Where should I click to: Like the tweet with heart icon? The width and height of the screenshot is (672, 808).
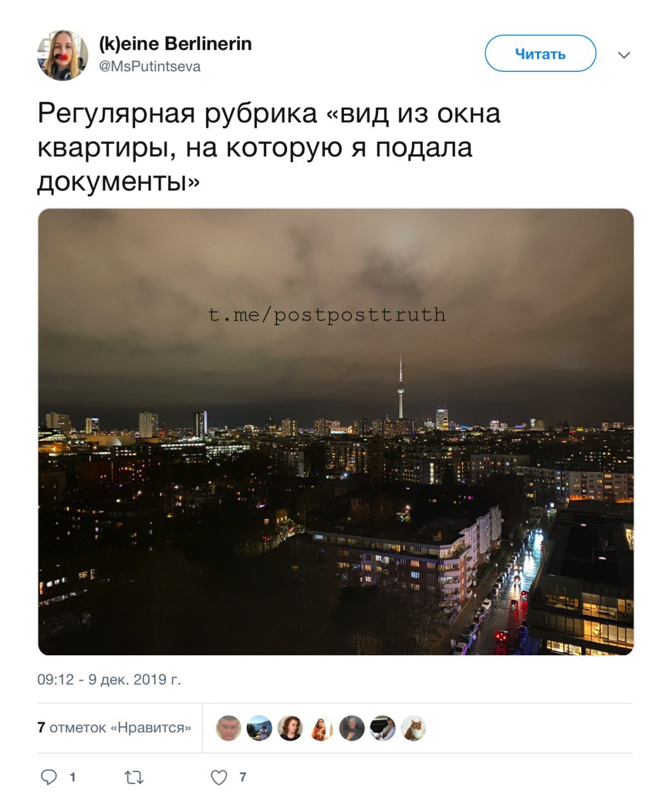point(219,778)
